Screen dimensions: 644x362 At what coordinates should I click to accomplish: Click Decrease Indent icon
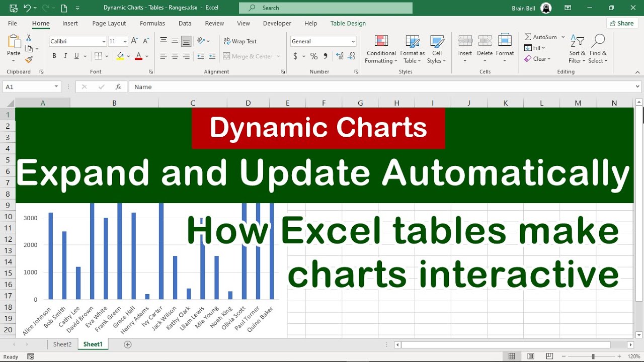pos(201,56)
